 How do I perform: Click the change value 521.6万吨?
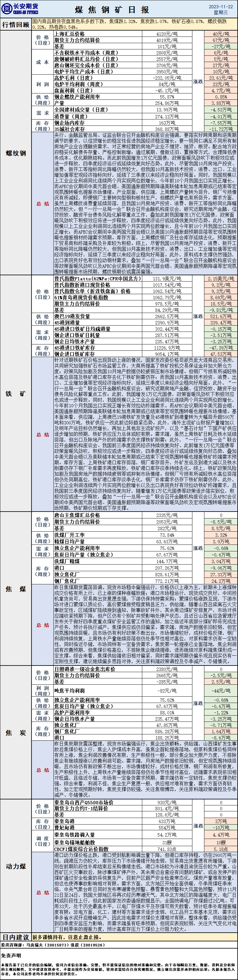[221, 316]
